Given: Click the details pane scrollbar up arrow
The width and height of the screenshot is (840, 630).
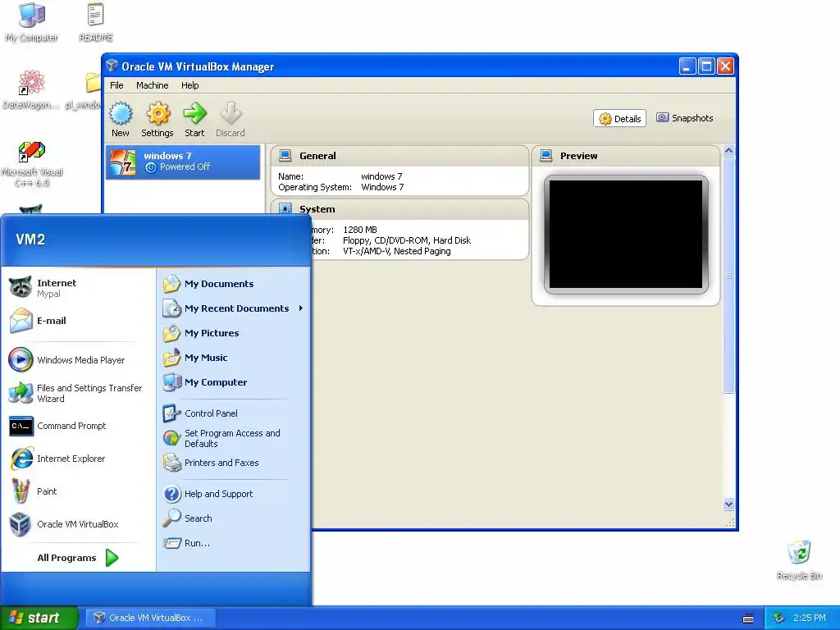Looking at the screenshot, I should coord(728,151).
